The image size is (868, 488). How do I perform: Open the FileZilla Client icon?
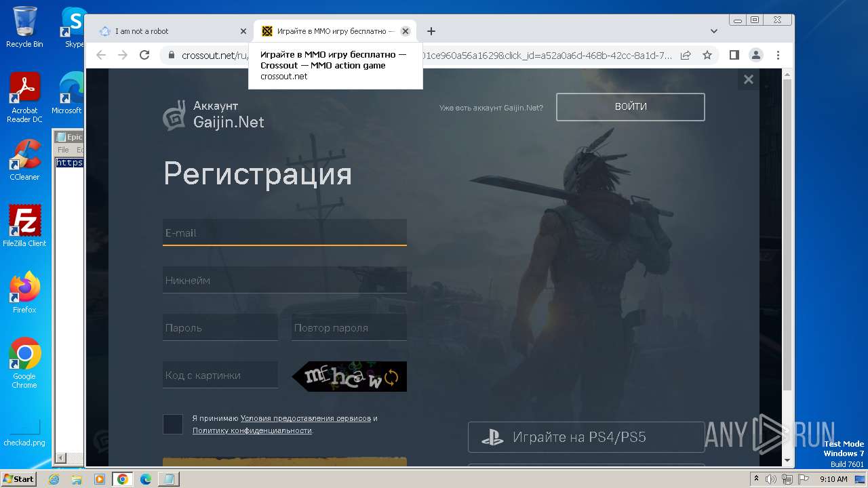click(x=24, y=226)
